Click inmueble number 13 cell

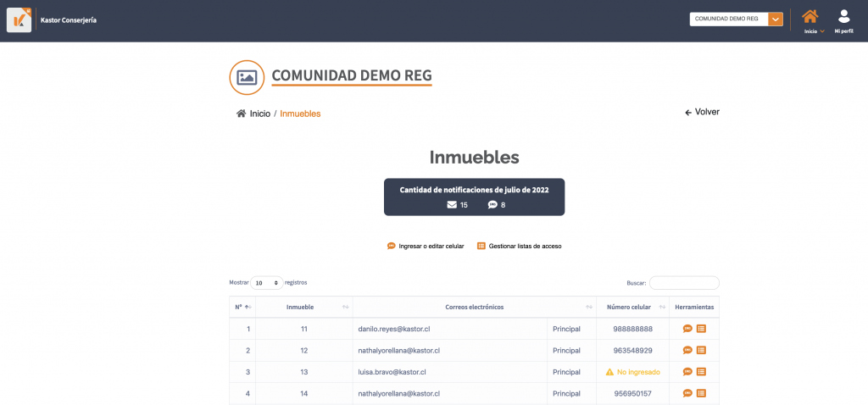point(304,372)
